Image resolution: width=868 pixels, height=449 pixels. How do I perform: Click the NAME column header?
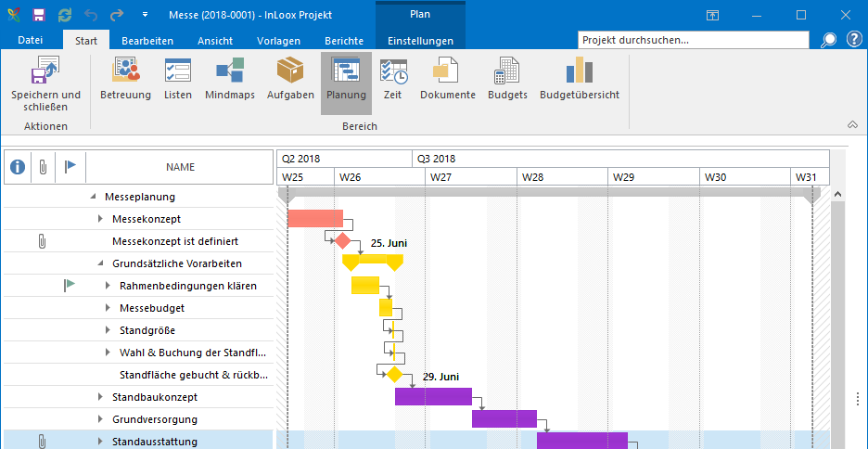[x=180, y=167]
